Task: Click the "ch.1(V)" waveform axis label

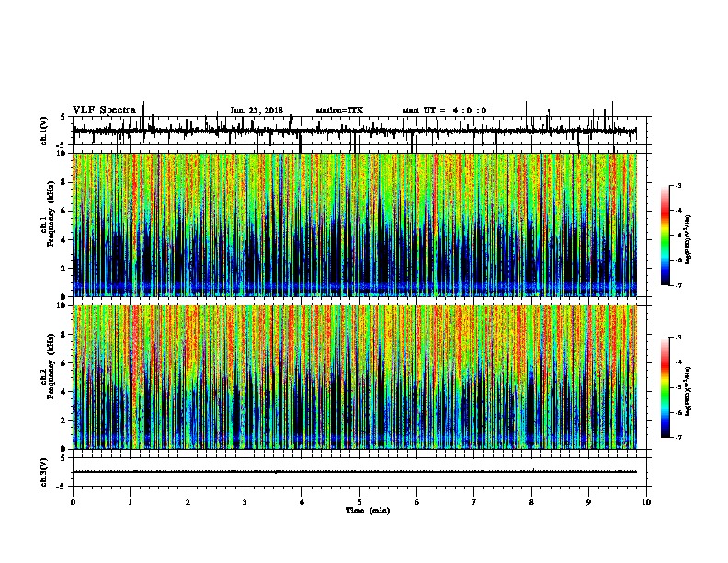Action: [x=44, y=131]
